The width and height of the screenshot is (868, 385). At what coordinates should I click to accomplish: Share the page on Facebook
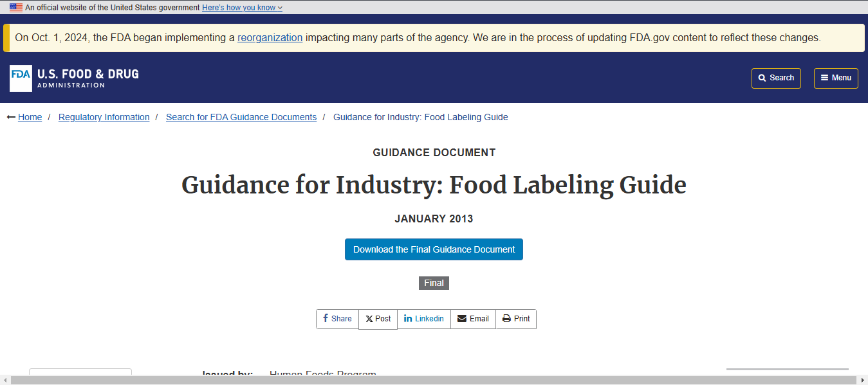337,319
